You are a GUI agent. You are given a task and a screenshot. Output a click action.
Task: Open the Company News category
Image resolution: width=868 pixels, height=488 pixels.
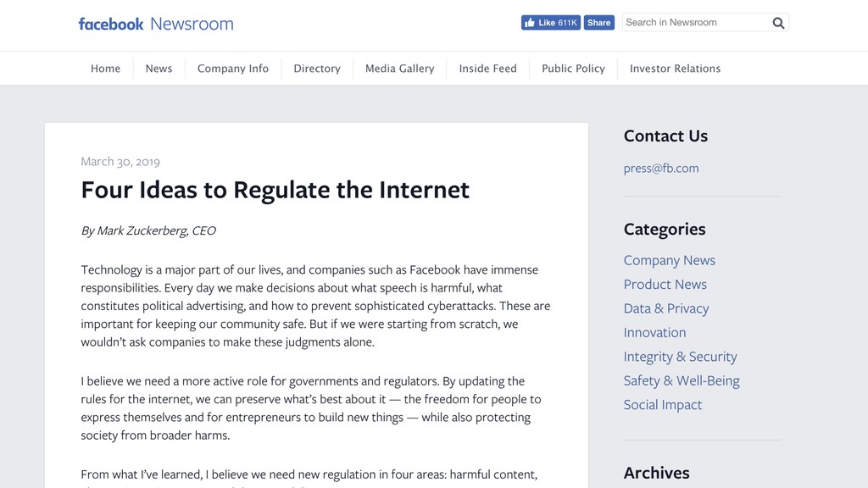tap(670, 260)
